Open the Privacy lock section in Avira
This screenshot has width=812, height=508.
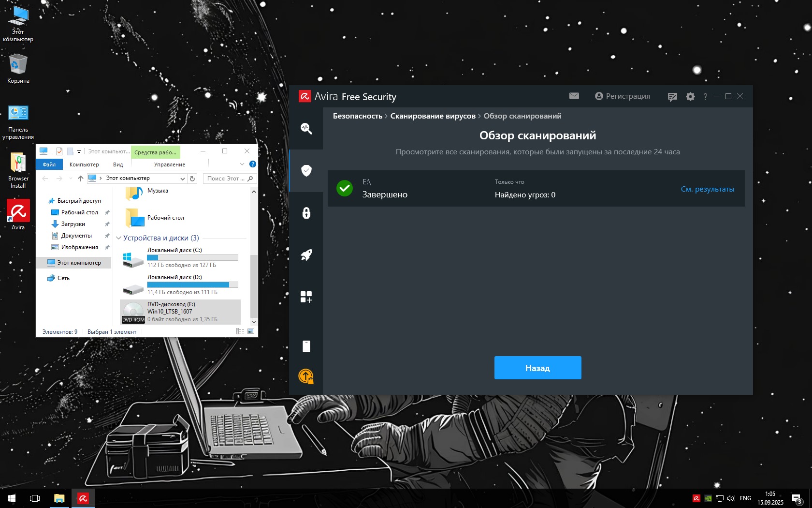pyautogui.click(x=306, y=213)
